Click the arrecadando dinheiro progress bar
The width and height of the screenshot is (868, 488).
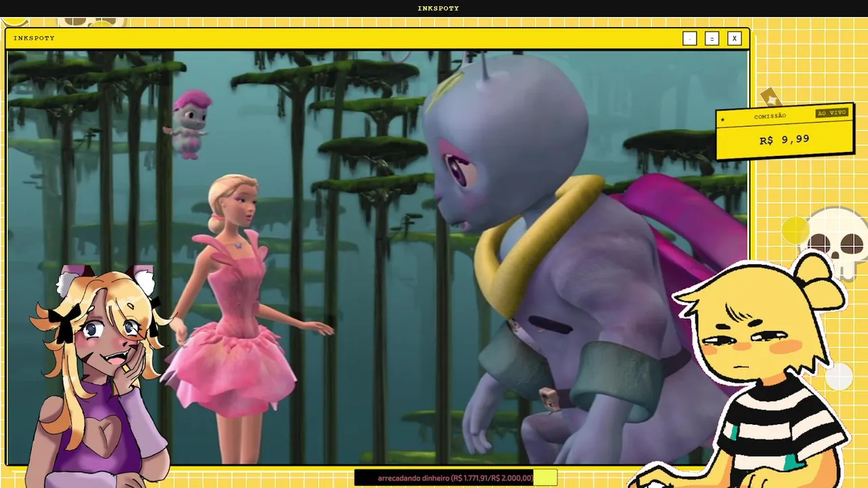(456, 478)
